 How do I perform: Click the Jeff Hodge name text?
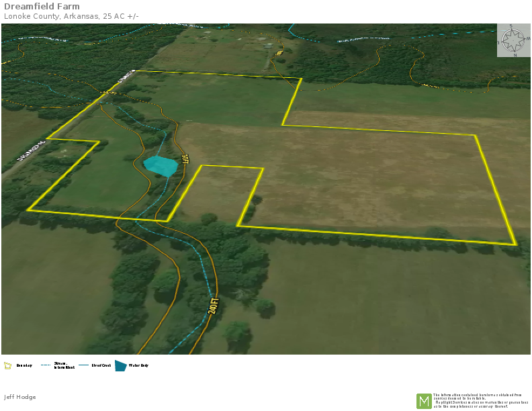pyautogui.click(x=20, y=397)
